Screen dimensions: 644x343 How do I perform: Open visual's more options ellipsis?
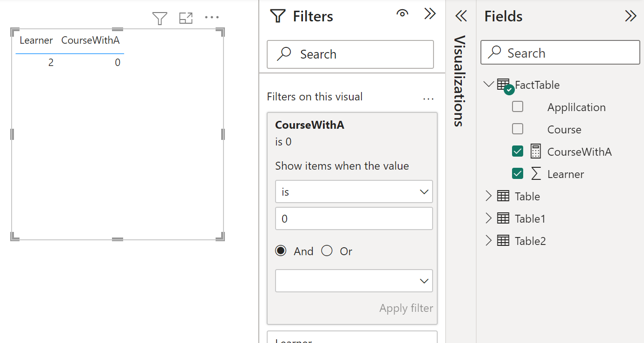212,18
